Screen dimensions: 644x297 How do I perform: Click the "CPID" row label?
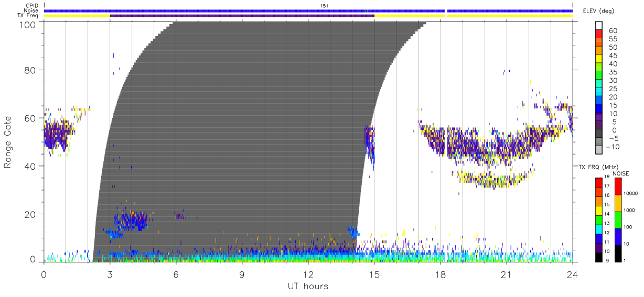[x=31, y=5]
